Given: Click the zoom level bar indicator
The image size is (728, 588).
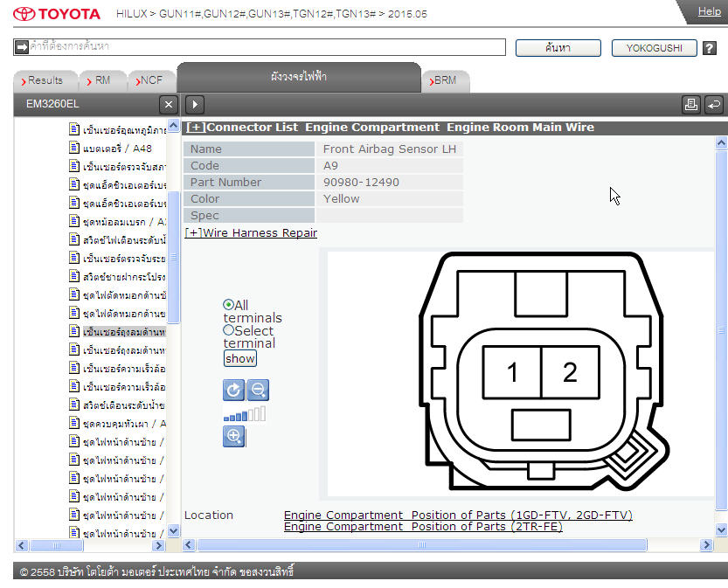Looking at the screenshot, I should 245,413.
